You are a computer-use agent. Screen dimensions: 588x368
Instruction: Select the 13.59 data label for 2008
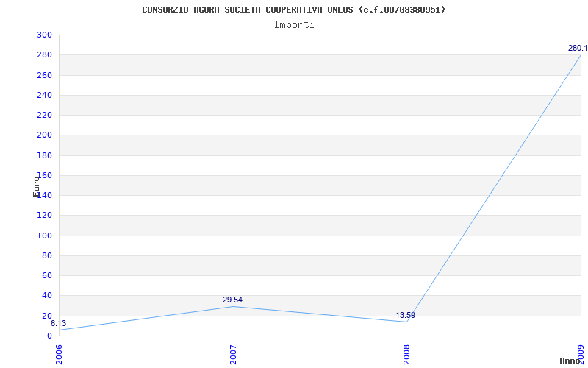point(406,315)
